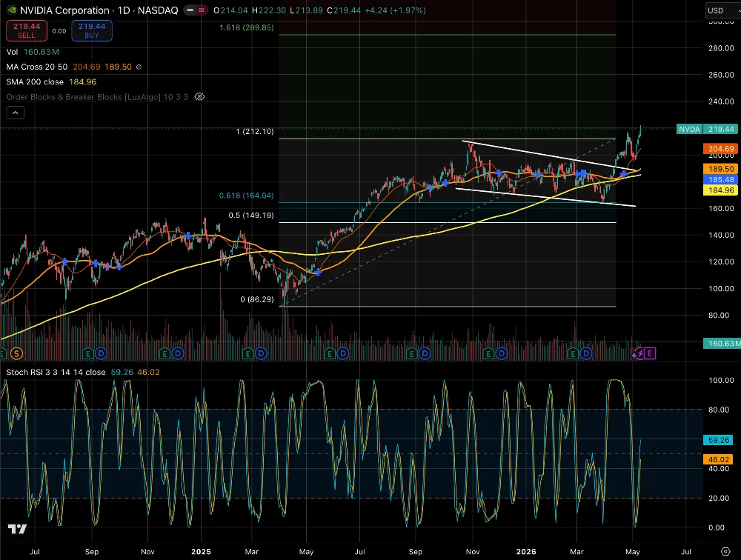Click the earnings E marker nearest the Nov 2025 label
Image resolution: width=741 pixels, height=560 pixels.
click(488, 353)
